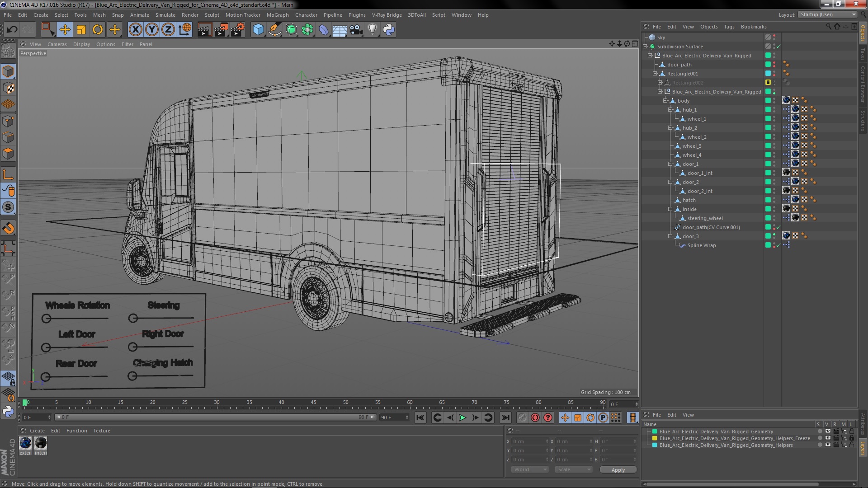Collapse the hub_1 node
The height and width of the screenshot is (488, 868).
click(670, 110)
